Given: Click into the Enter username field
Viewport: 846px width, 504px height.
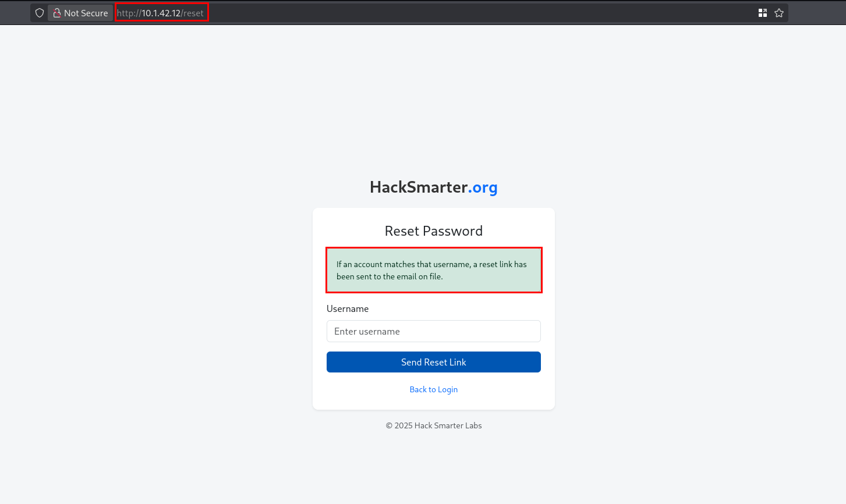Looking at the screenshot, I should point(433,331).
